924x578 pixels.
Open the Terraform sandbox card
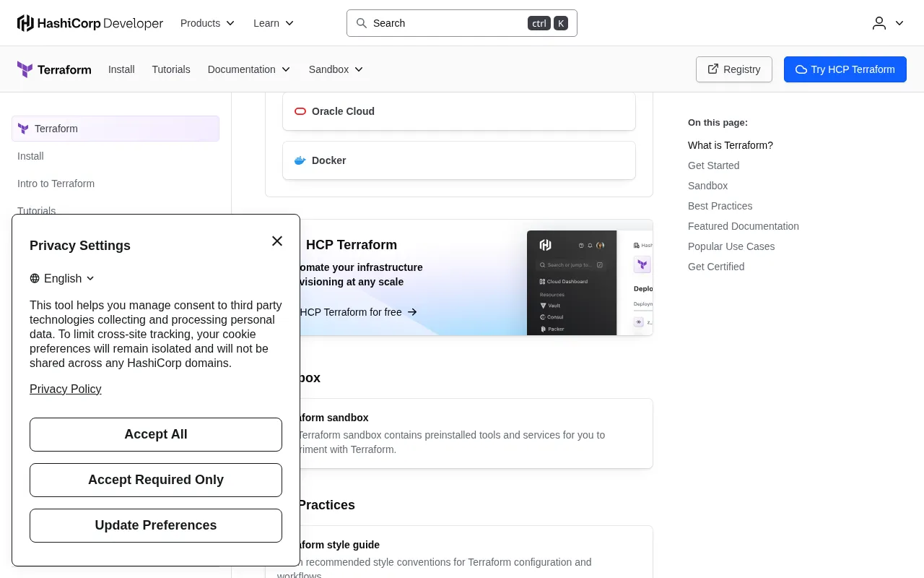point(476,433)
